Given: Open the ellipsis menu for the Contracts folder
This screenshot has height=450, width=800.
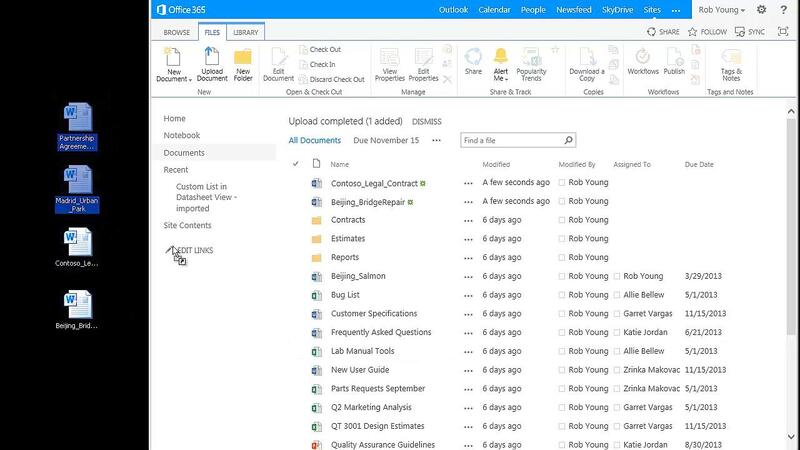Looking at the screenshot, I should 468,220.
